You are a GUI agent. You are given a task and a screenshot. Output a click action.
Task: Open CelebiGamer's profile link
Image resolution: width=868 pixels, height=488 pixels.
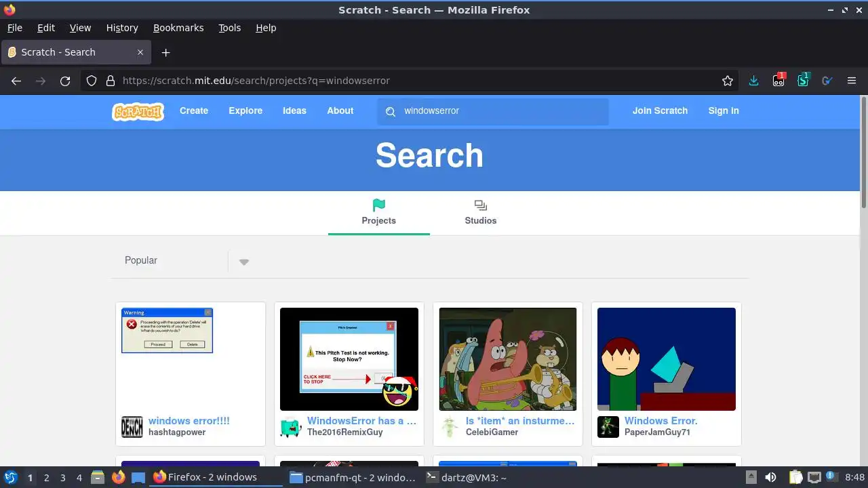click(x=492, y=432)
